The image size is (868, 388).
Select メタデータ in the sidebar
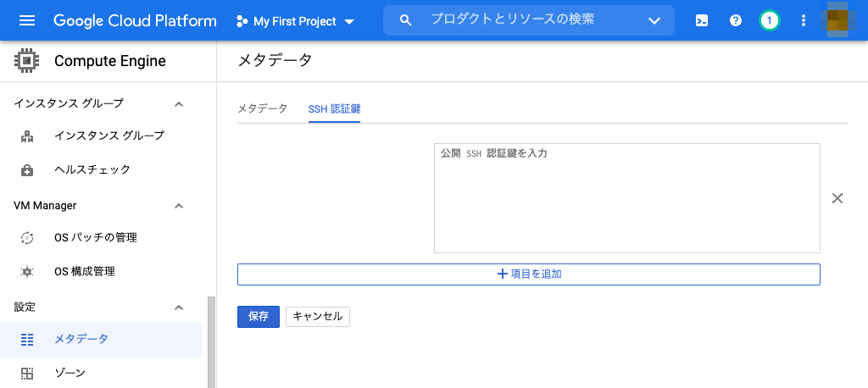click(102, 340)
